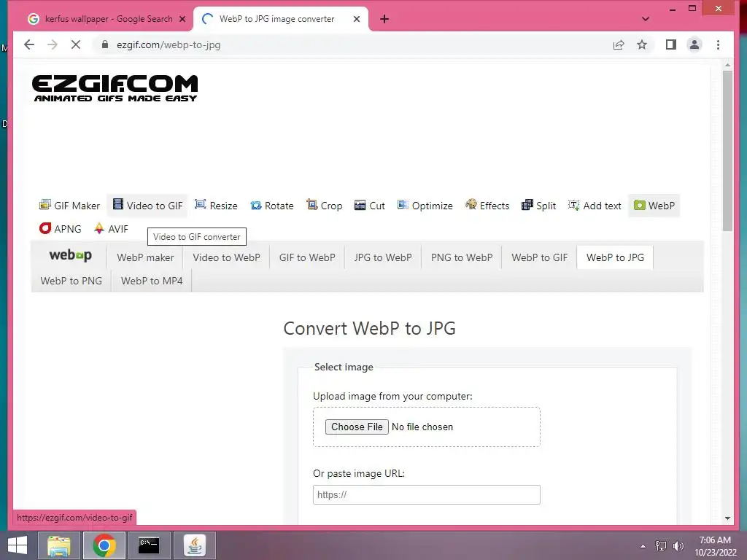Close the WebP to JPG converter tab
Image resolution: width=747 pixels, height=560 pixels.
356,19
